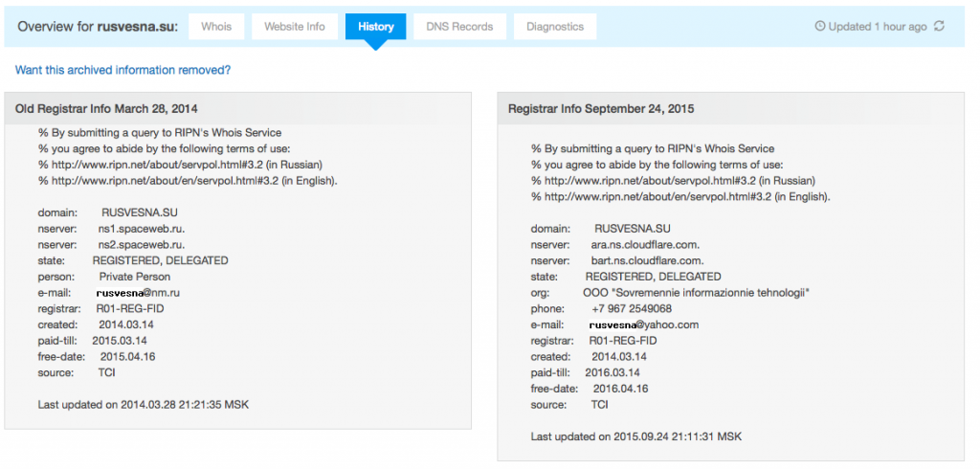Screen dimensions: 980x469
Task: Click the 'Updated 1 hour ago' text
Action: pyautogui.click(x=877, y=27)
